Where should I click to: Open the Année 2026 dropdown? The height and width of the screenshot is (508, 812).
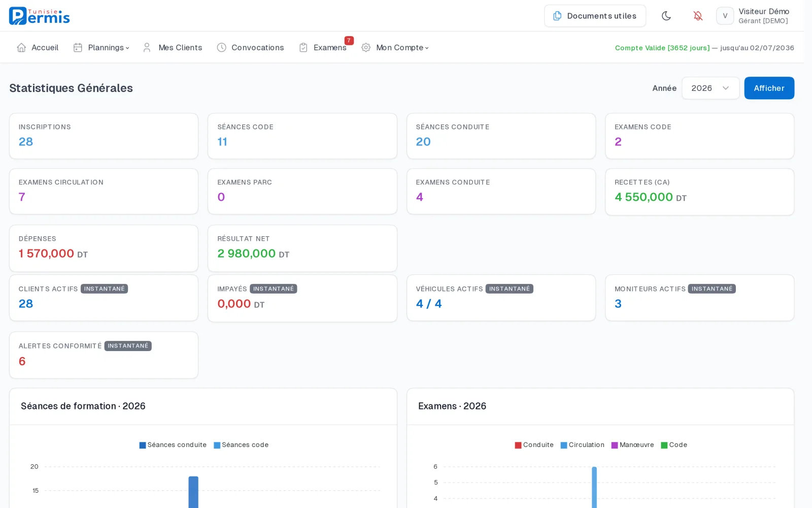710,88
